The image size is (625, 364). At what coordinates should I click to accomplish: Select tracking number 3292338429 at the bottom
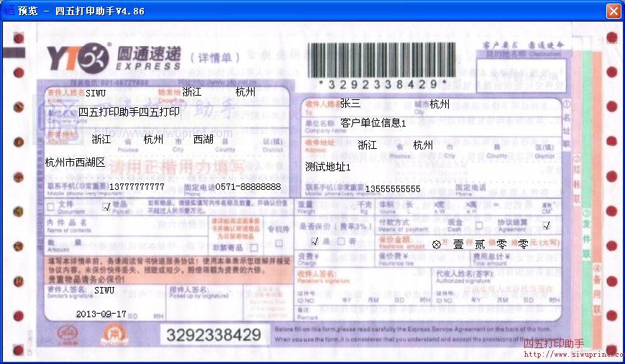(x=214, y=335)
